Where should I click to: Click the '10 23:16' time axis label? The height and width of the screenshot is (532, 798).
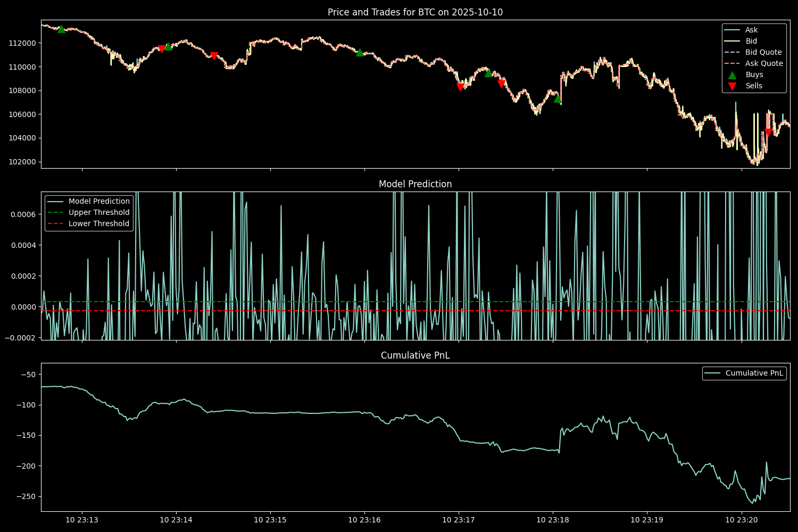(364, 520)
